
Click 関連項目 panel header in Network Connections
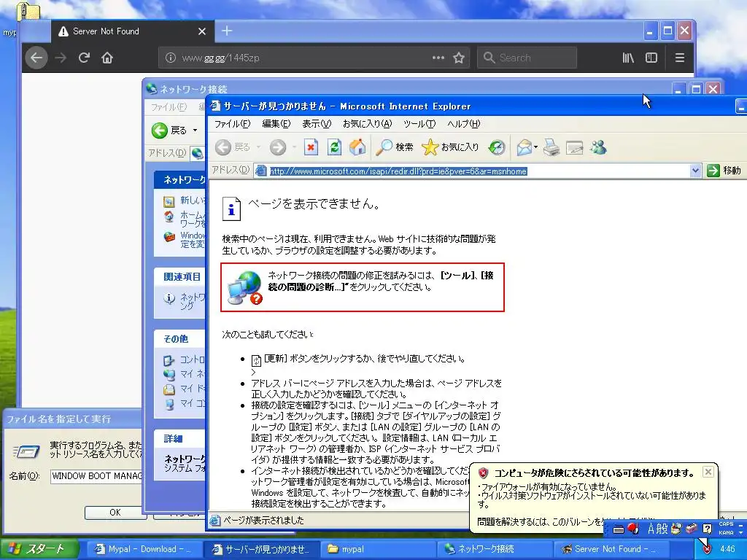tap(182, 276)
